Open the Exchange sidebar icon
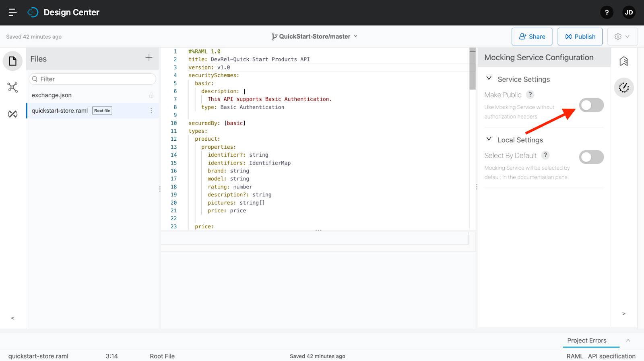 click(x=12, y=114)
